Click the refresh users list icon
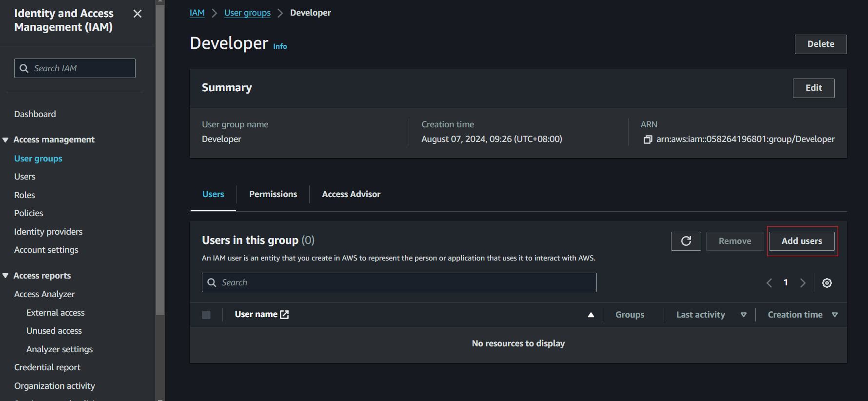Screen dimensions: 868x401 (686, 241)
